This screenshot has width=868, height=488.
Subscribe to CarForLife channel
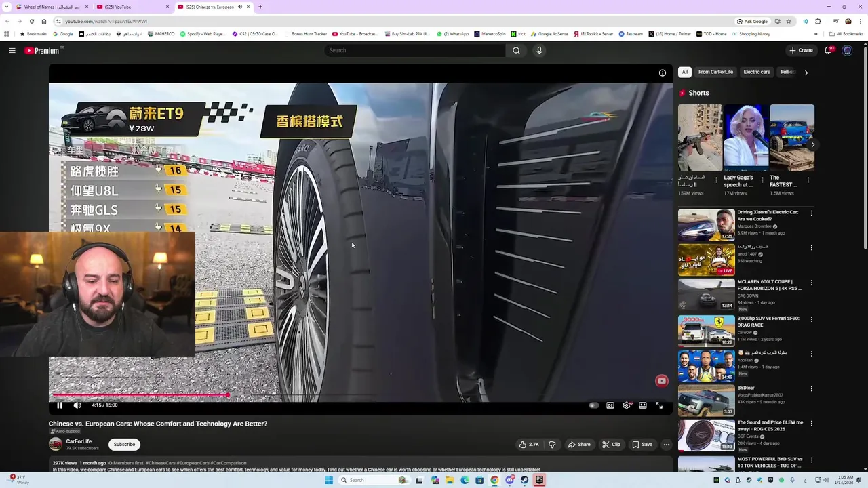124,445
